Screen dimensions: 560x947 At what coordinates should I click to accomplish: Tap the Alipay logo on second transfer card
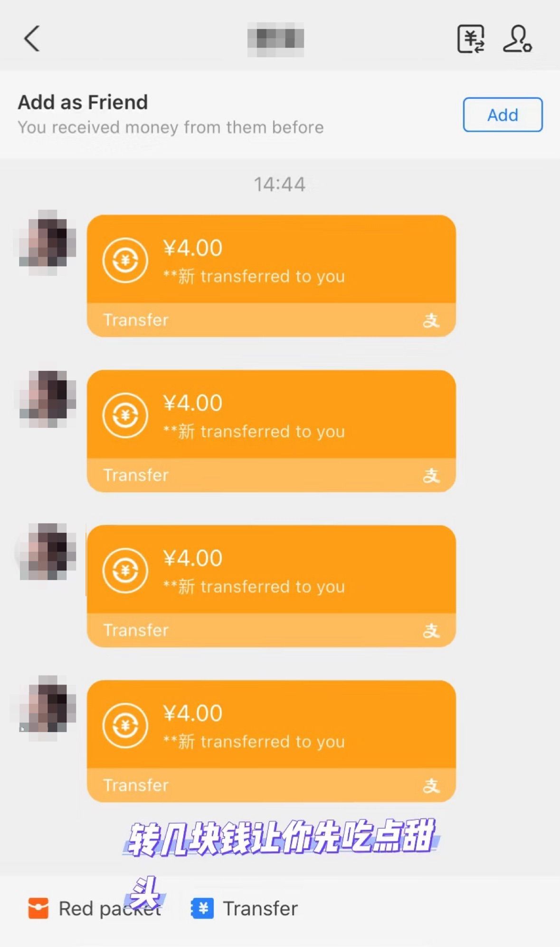coord(431,475)
